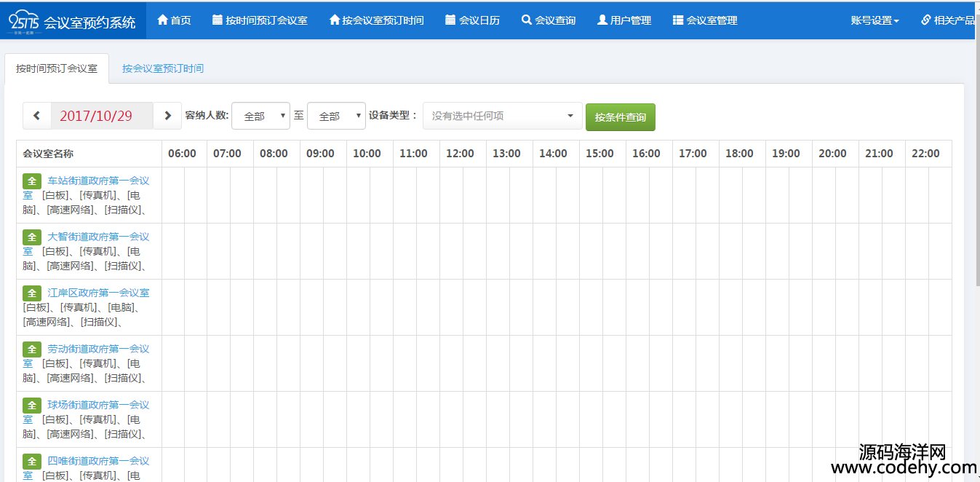Click the green 按条件查询 button
980x482 pixels.
pos(620,117)
